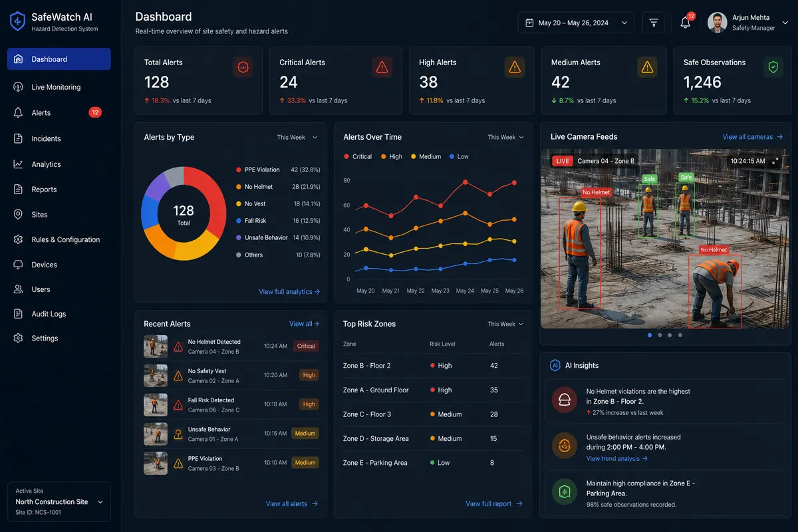The width and height of the screenshot is (798, 532).
Task: Open Incidents in the sidebar
Action: 59,139
